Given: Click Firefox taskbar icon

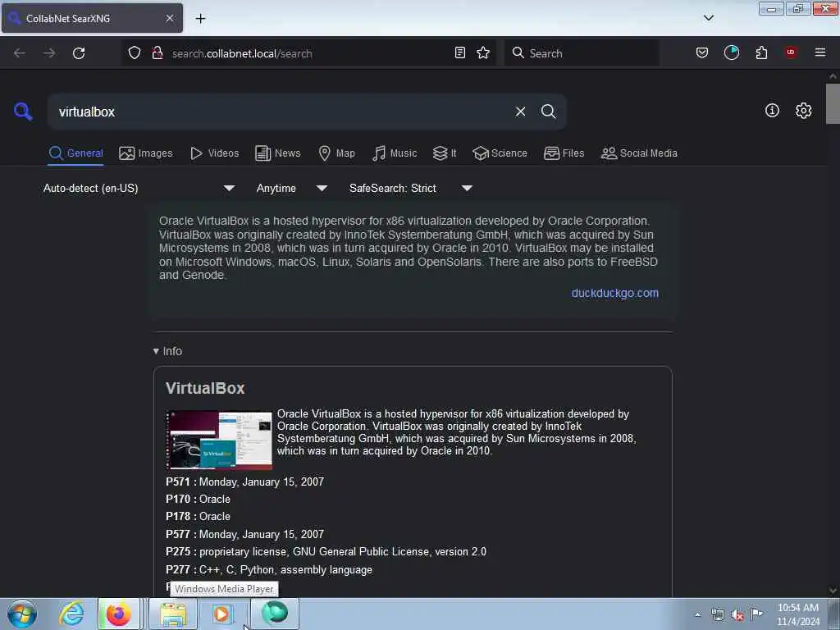Looking at the screenshot, I should tap(119, 614).
